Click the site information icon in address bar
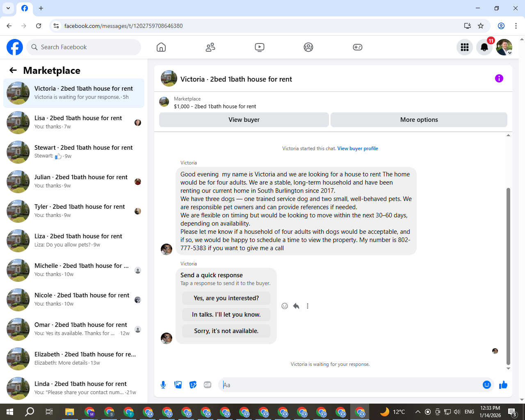The width and height of the screenshot is (525, 420). coord(56,26)
